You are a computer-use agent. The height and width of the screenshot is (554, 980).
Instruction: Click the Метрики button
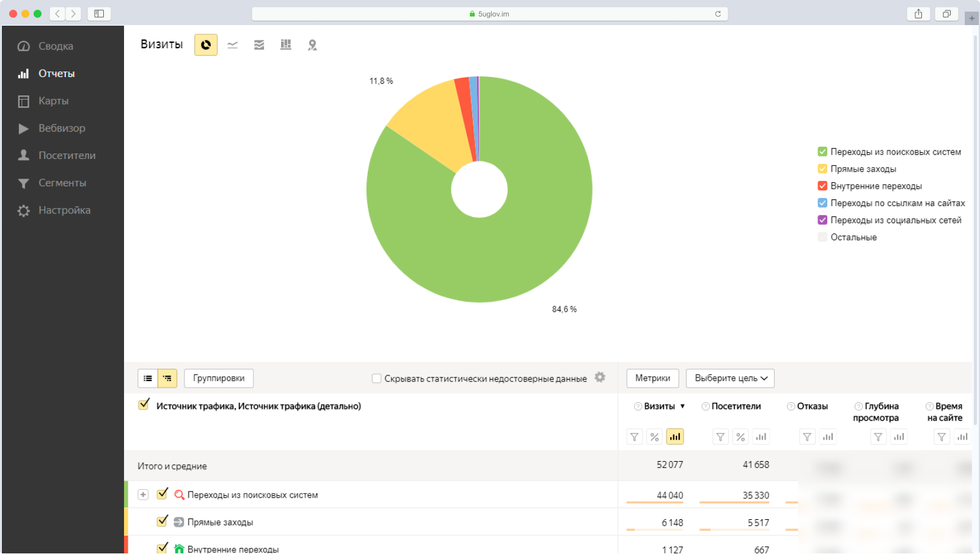[653, 379]
